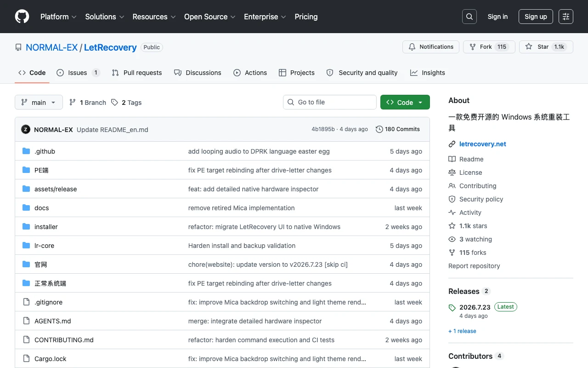Expand the Solutions menu
Screen dimensions: 588x368
click(x=105, y=17)
